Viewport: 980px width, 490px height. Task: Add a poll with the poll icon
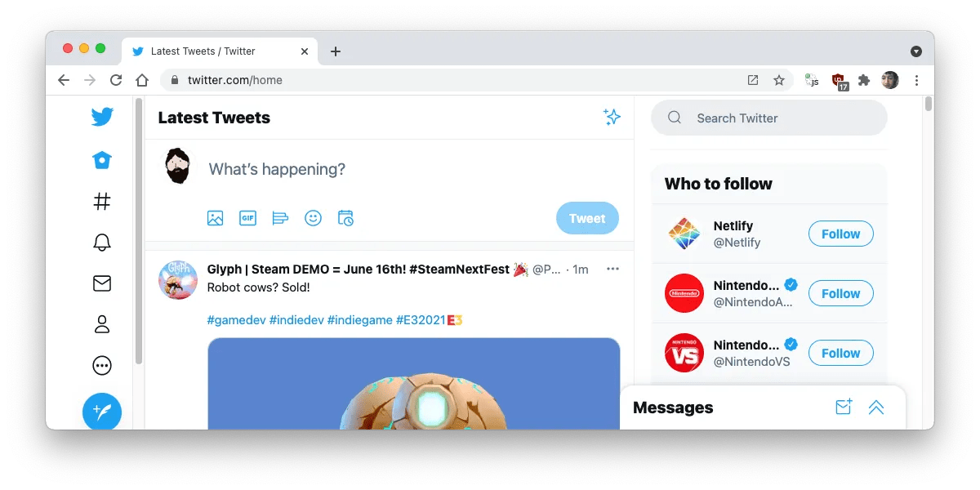(280, 218)
